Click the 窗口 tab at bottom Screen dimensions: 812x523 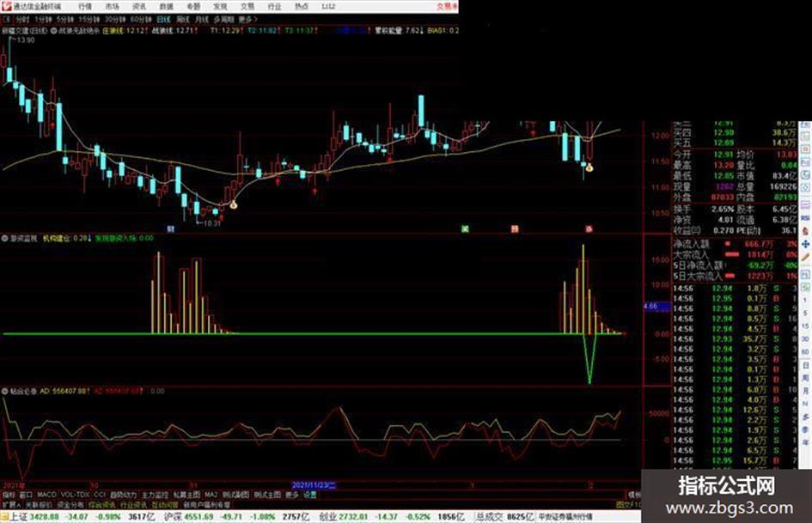[x=26, y=495]
